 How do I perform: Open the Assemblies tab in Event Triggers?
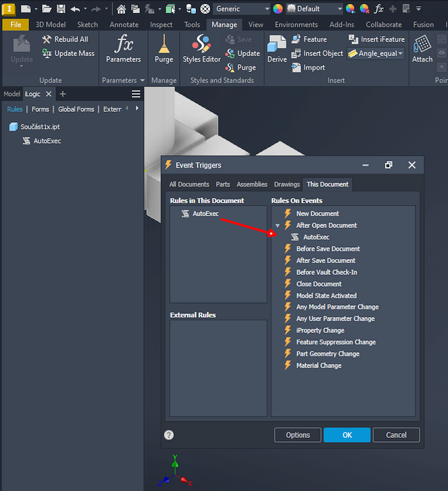click(x=251, y=184)
